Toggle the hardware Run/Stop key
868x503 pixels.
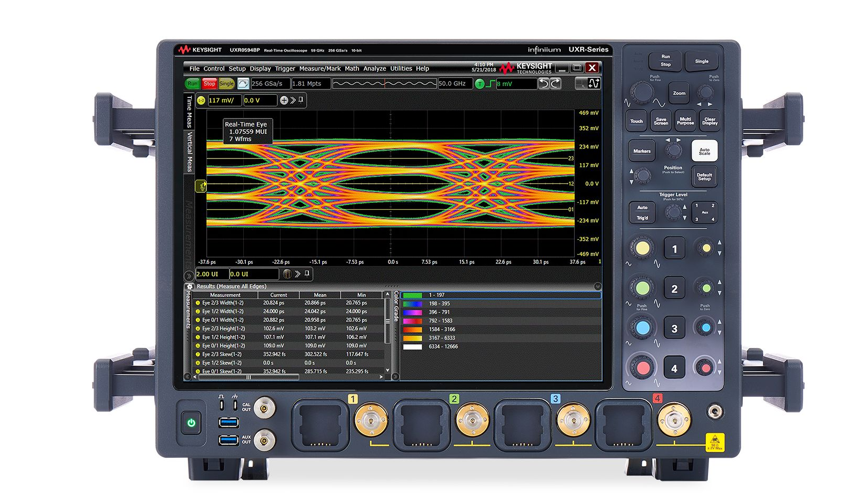pyautogui.click(x=665, y=61)
